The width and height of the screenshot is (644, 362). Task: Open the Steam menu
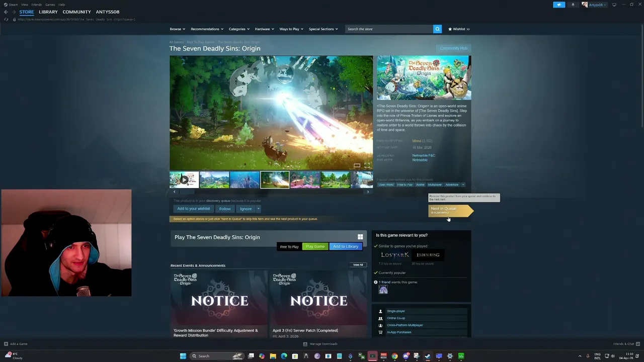coord(11,5)
